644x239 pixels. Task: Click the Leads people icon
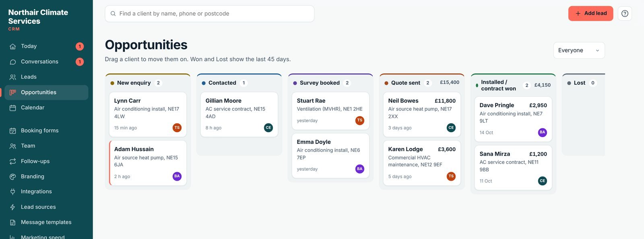click(13, 77)
